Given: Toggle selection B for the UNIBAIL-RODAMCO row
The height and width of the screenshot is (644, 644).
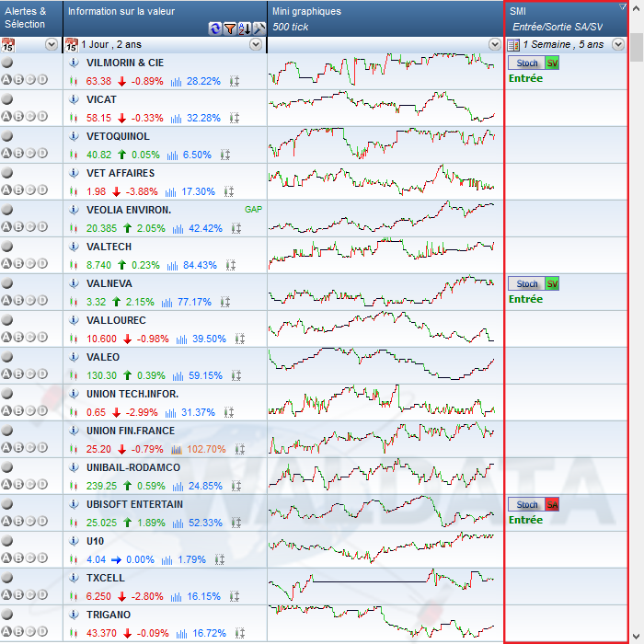Looking at the screenshot, I should tap(18, 484).
